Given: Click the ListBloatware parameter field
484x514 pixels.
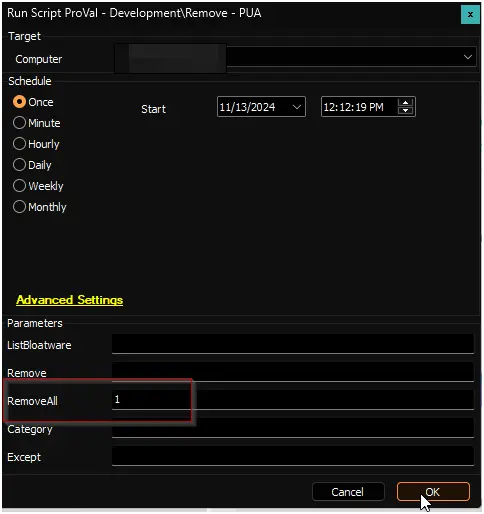Looking at the screenshot, I should point(293,344).
